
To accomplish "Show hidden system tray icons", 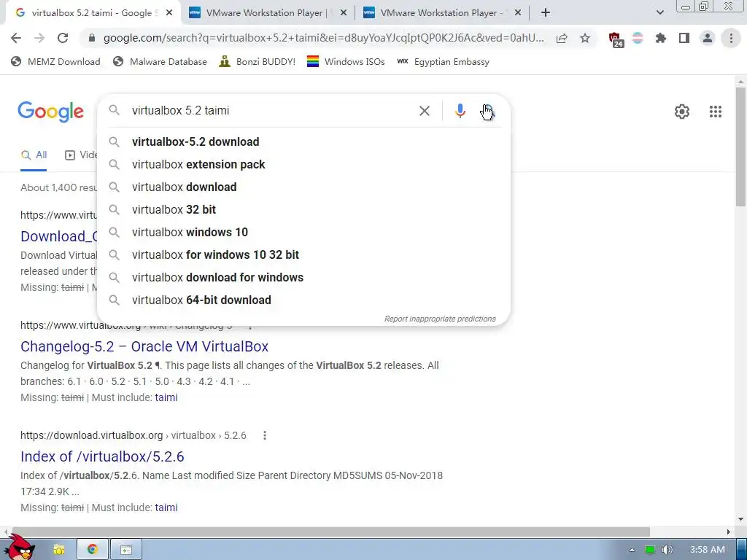I will (632, 550).
